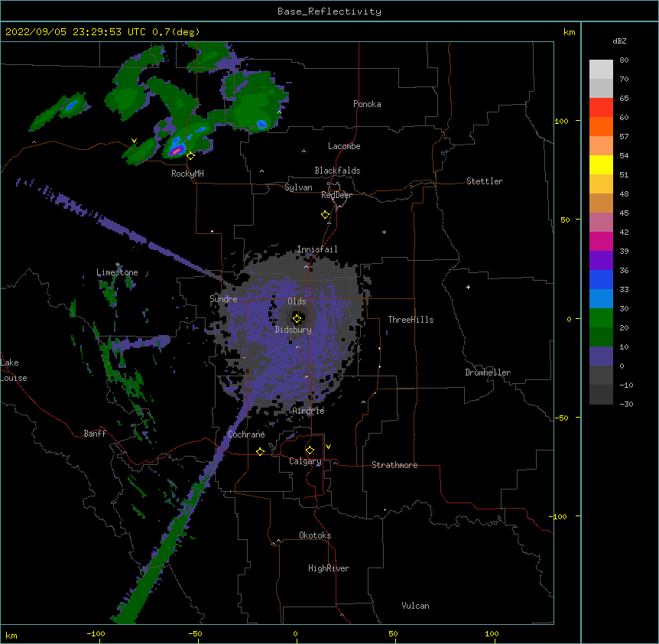Click the Calgary label
This screenshot has height=644, width=659.
tap(305, 461)
